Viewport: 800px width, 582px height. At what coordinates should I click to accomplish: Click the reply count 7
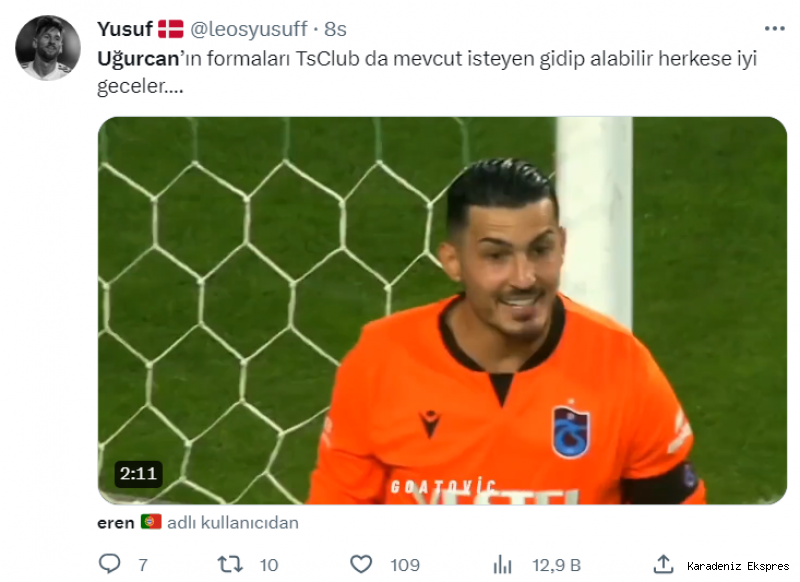pos(143,565)
